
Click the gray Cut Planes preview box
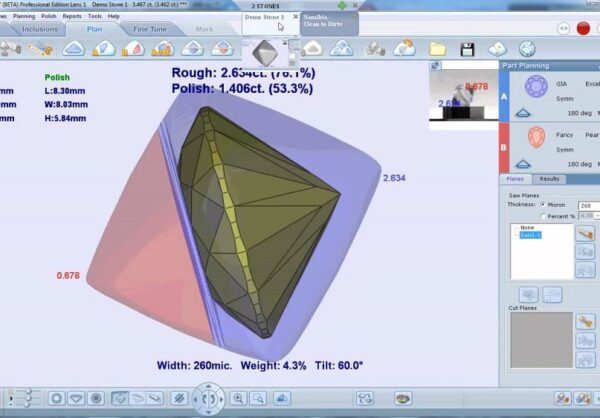(x=540, y=340)
